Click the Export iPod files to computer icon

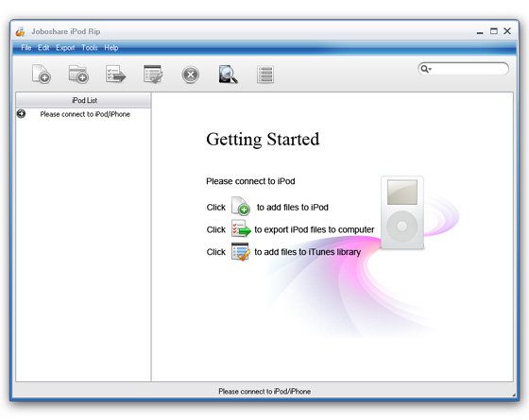[115, 74]
